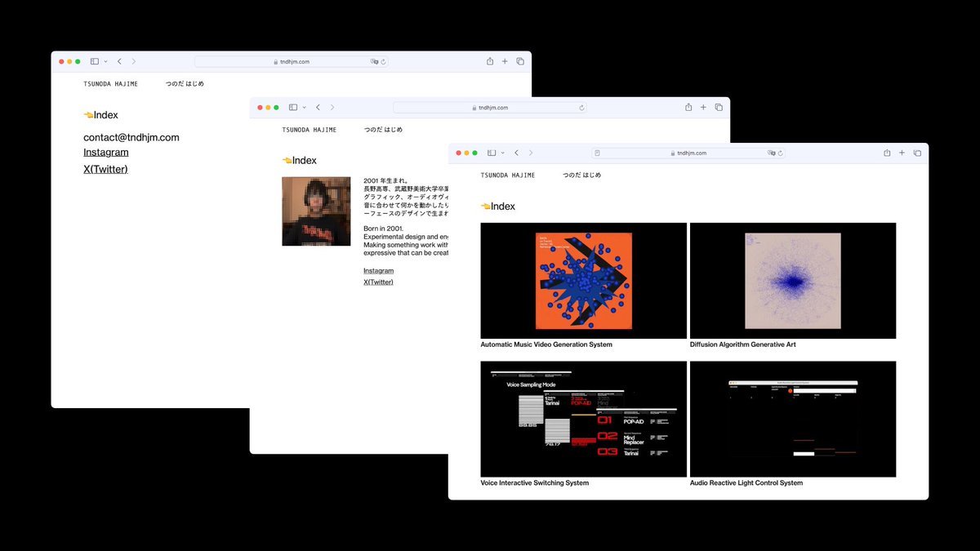Click the translate icon in front window address bar
The width and height of the screenshot is (980, 551).
[x=772, y=153]
